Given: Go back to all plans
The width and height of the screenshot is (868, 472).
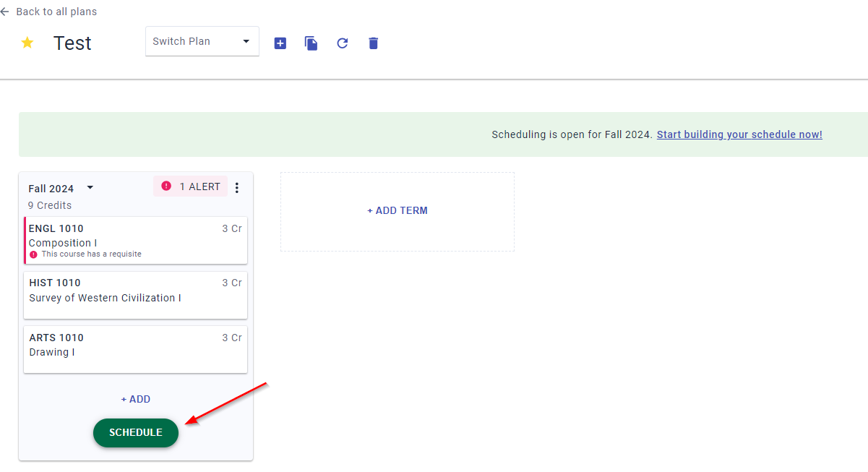Looking at the screenshot, I should (56, 12).
